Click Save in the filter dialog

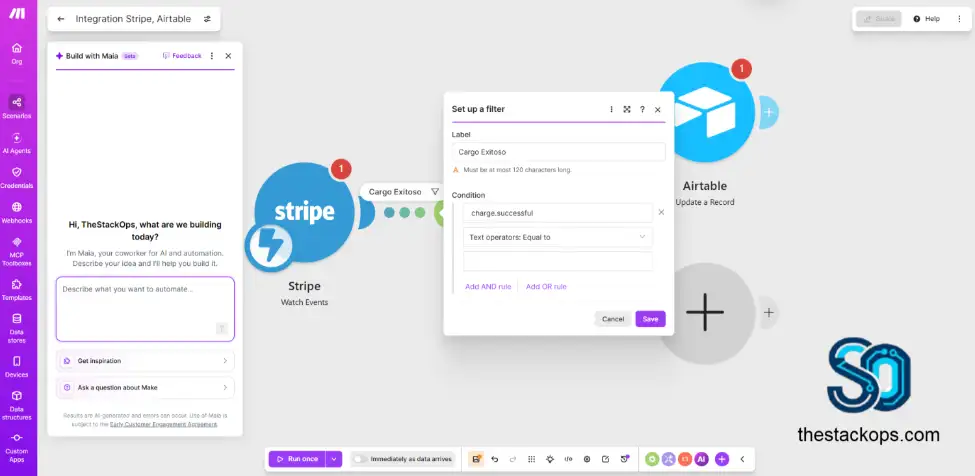[x=650, y=319]
